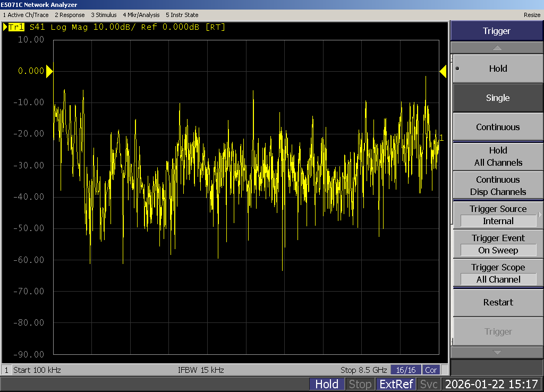Select the Tr1 trace label

point(16,27)
